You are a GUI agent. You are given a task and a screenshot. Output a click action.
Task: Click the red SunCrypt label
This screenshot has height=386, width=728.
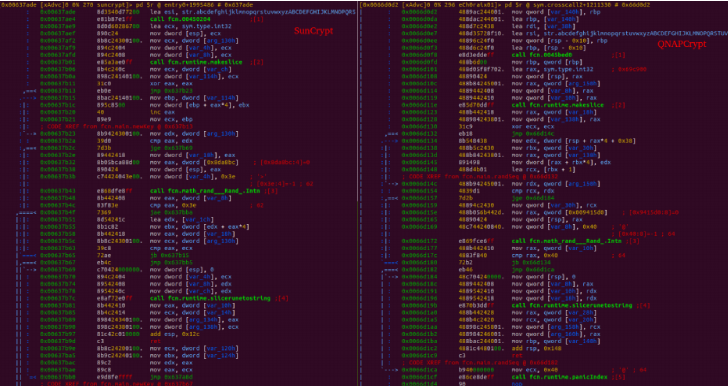pos(313,32)
